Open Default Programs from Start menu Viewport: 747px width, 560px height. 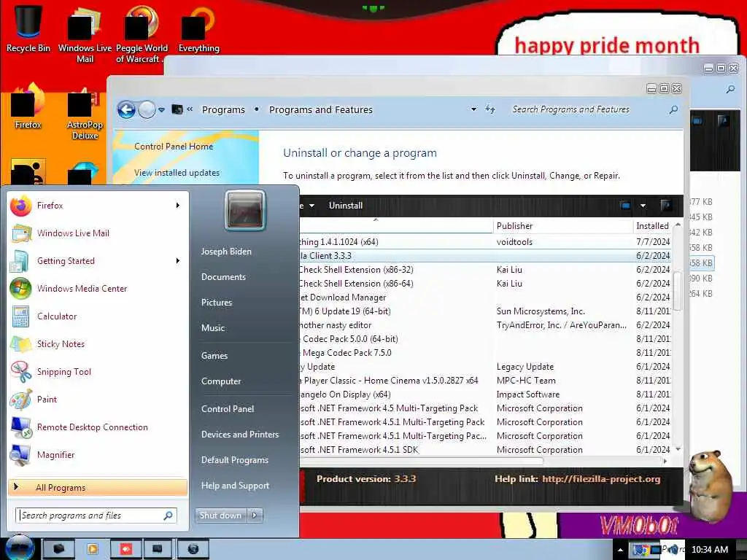tap(235, 460)
